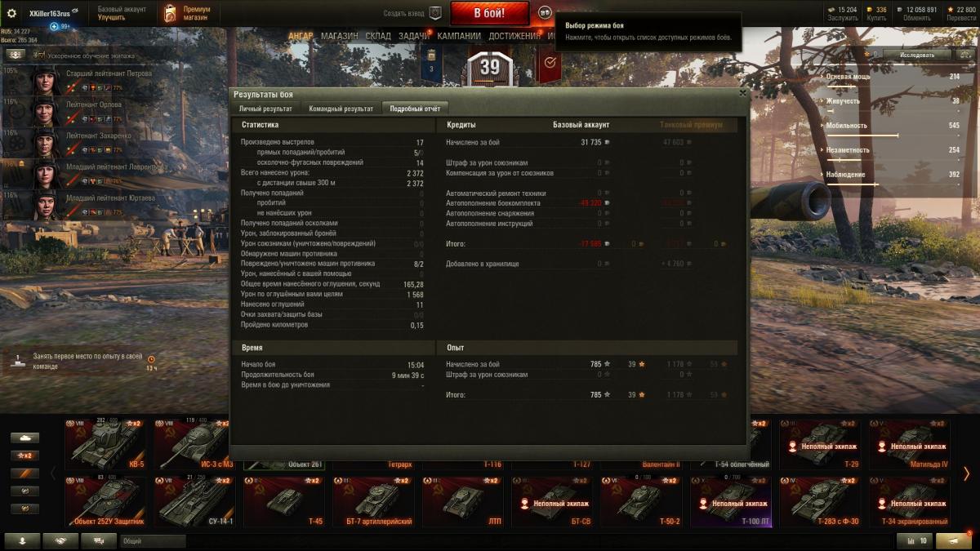Click 'Купить' gold button

875,17
